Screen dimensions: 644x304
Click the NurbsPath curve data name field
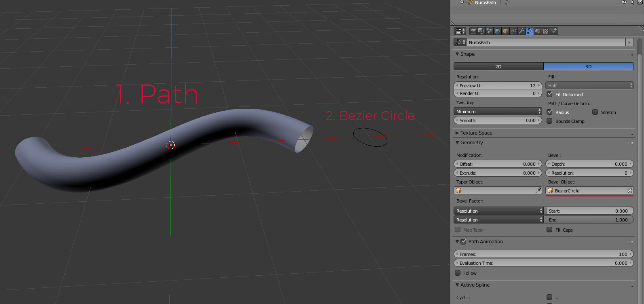click(546, 42)
